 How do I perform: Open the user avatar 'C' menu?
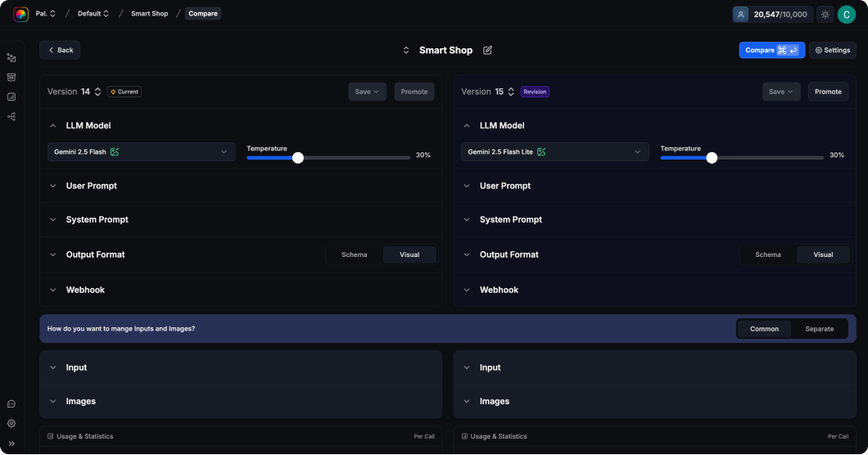846,14
